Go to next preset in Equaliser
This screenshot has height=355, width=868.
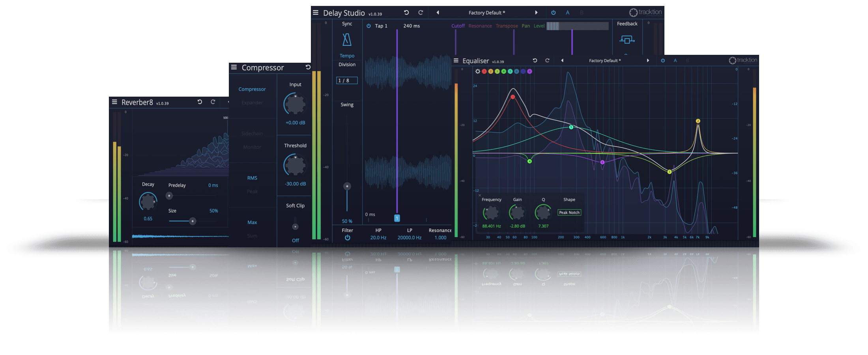tap(648, 60)
